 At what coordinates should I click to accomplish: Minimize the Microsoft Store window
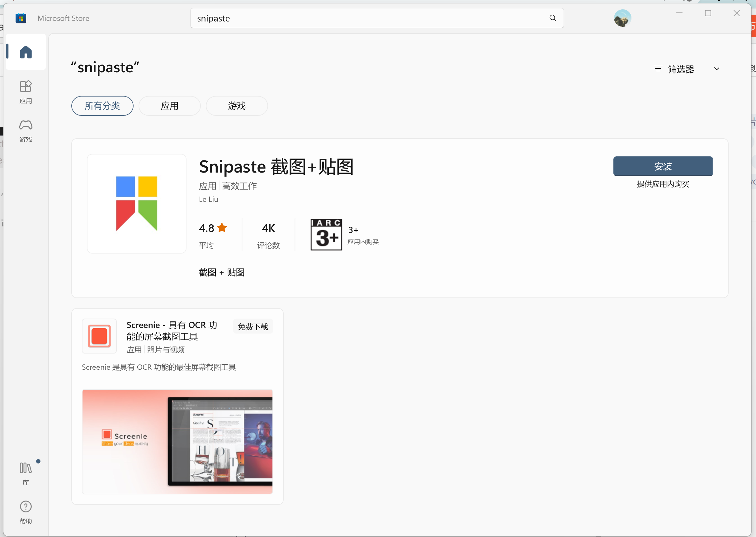click(679, 13)
